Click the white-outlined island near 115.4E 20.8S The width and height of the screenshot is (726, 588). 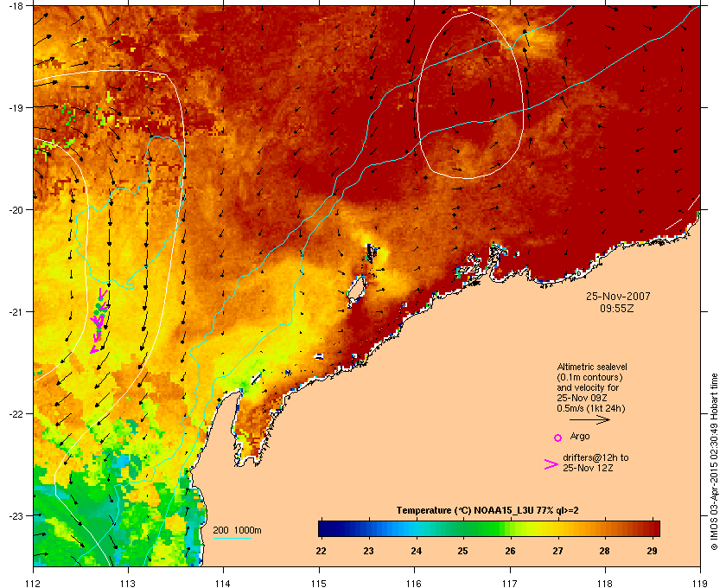point(356,291)
